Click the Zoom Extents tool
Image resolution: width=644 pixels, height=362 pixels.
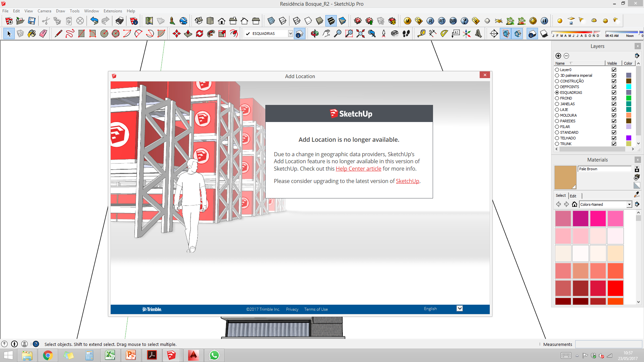point(360,34)
